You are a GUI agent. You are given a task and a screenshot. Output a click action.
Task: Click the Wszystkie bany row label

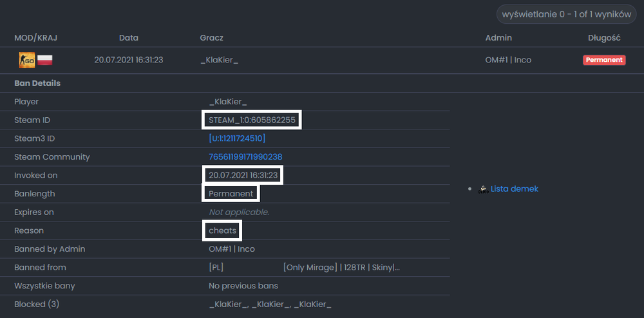coord(44,286)
